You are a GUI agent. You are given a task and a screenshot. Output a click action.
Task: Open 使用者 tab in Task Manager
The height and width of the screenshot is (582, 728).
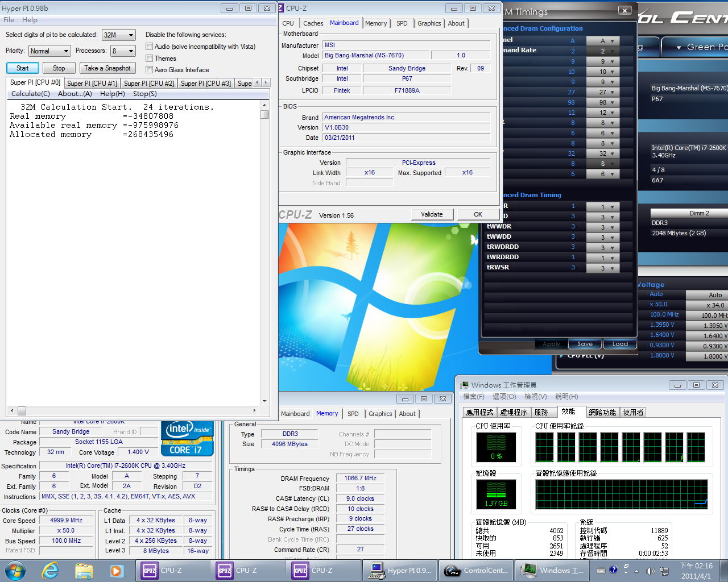coord(634,412)
